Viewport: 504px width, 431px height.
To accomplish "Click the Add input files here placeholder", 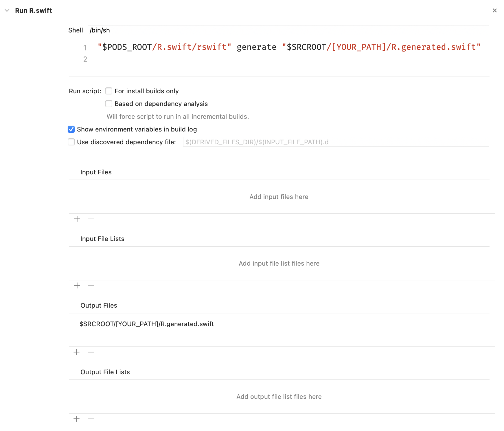I will [279, 197].
